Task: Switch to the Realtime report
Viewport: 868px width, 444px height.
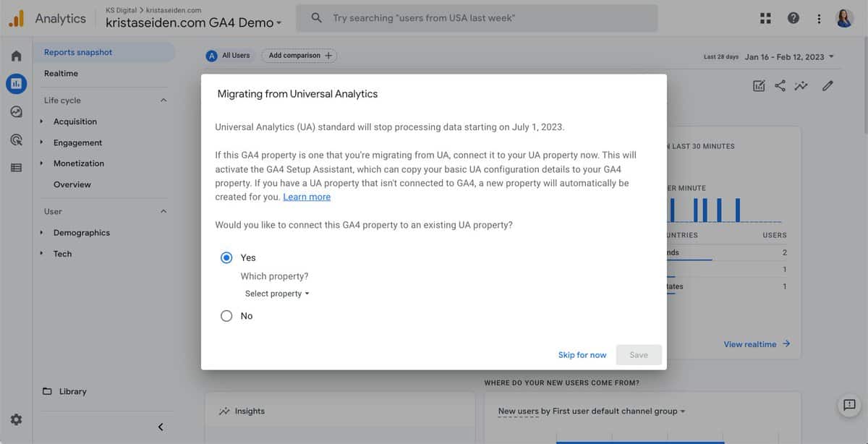Action: click(61, 73)
